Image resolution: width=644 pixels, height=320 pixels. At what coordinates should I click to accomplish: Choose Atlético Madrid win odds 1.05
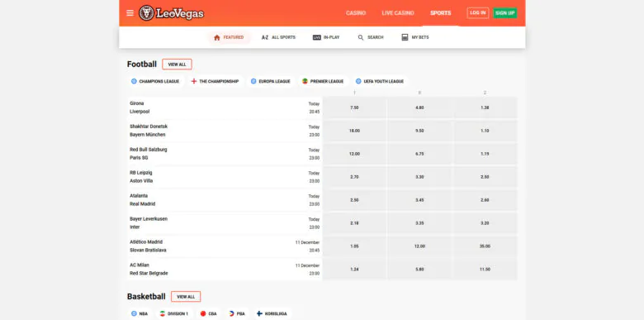pyautogui.click(x=354, y=246)
